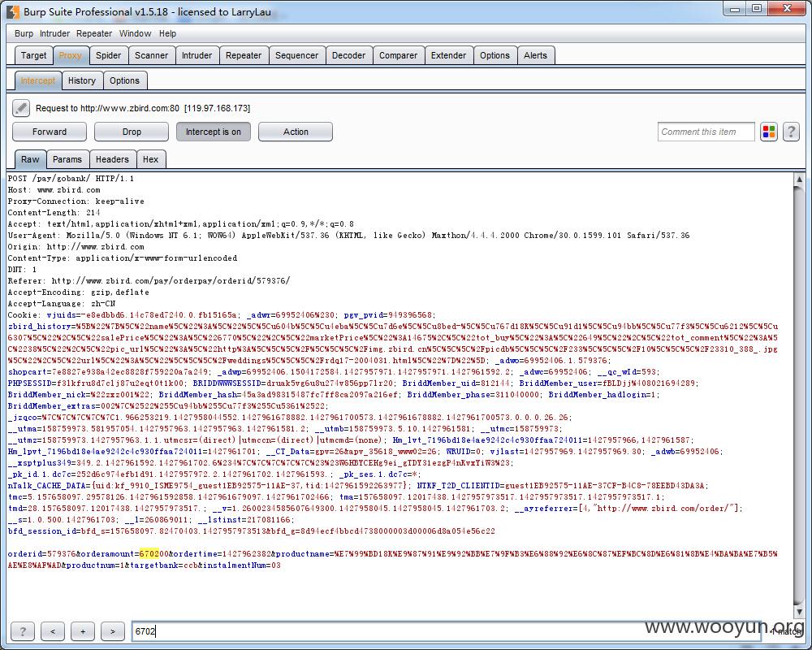Click the Drop button

coord(132,132)
